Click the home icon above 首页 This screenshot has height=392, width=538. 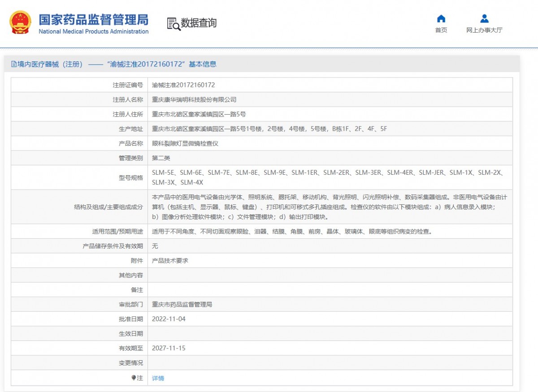point(441,18)
